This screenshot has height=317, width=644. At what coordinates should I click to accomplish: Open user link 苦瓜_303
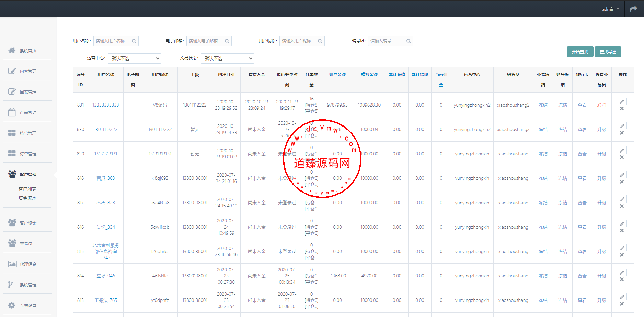click(106, 178)
